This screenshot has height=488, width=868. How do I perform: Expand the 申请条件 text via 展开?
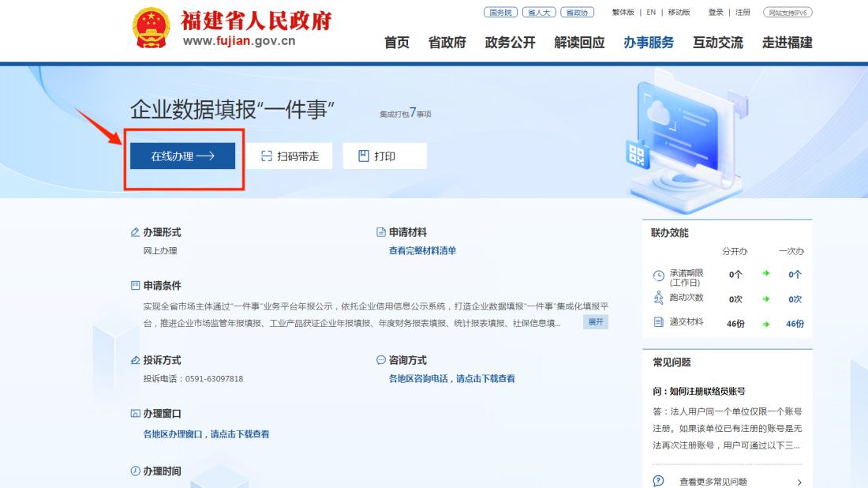[x=596, y=322]
